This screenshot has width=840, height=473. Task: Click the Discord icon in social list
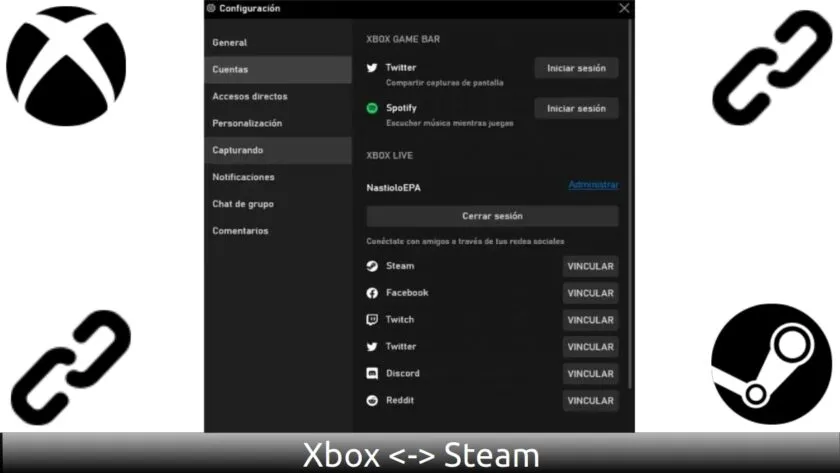coord(372,373)
